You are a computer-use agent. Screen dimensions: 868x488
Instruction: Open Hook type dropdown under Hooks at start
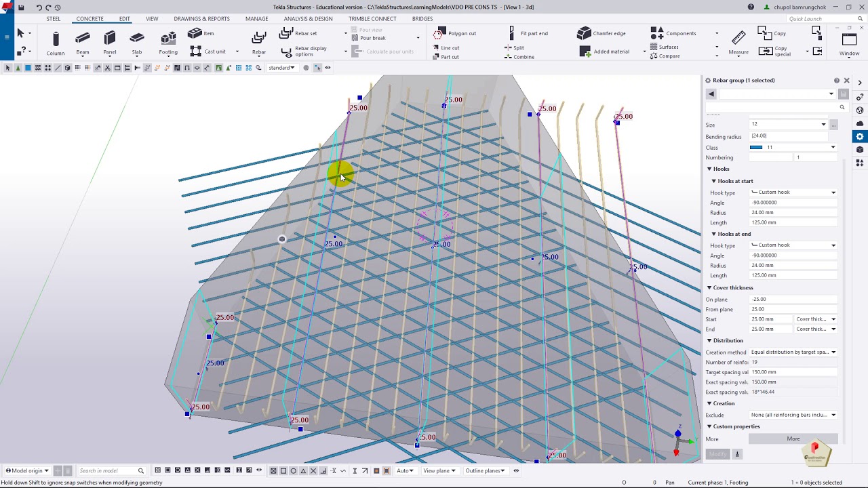coord(793,192)
